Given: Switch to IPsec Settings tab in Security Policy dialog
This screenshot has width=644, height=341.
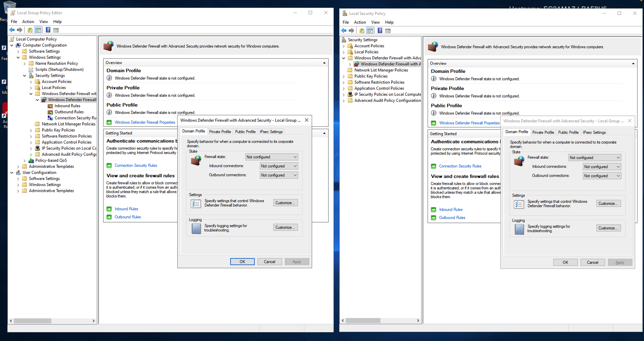Looking at the screenshot, I should pyautogui.click(x=594, y=132).
